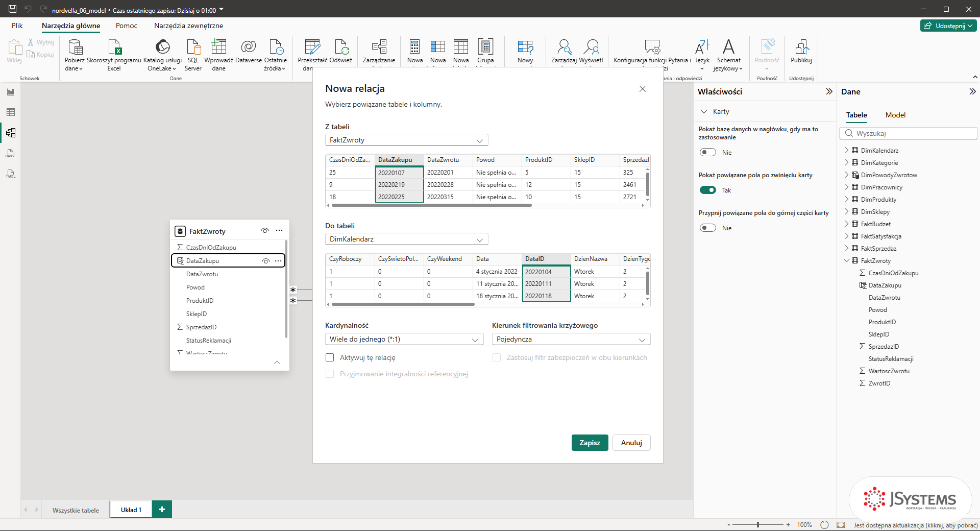
Task: Collapse FaktZwroty table in Dane pane
Action: 847,260
